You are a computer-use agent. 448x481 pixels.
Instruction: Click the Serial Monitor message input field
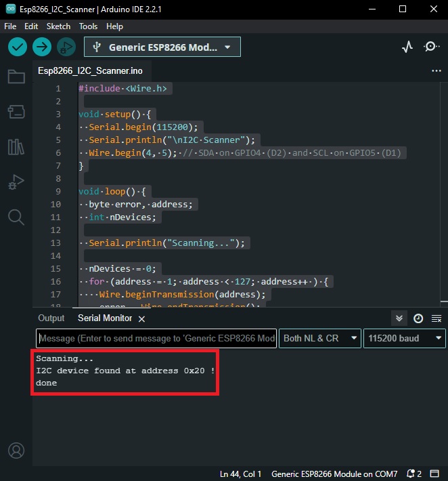(x=156, y=338)
